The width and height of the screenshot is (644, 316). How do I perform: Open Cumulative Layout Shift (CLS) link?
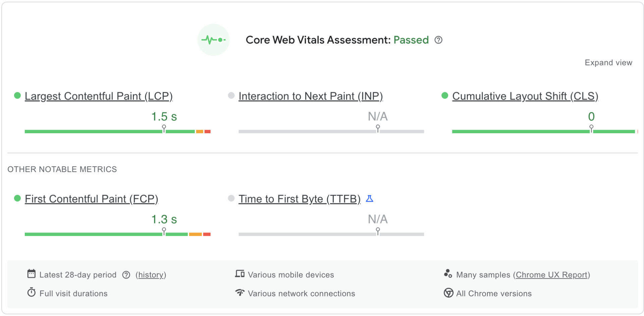point(525,96)
